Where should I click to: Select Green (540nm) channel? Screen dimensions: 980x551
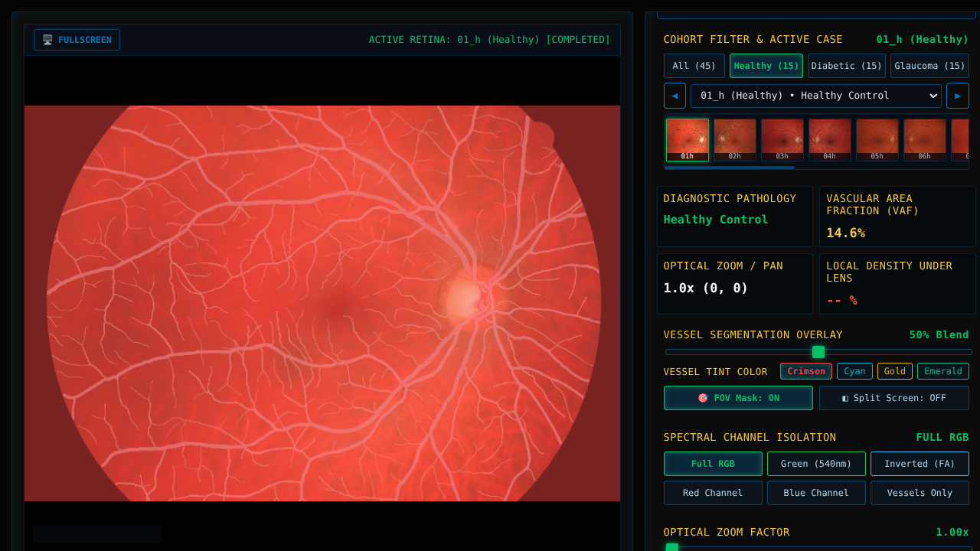816,464
